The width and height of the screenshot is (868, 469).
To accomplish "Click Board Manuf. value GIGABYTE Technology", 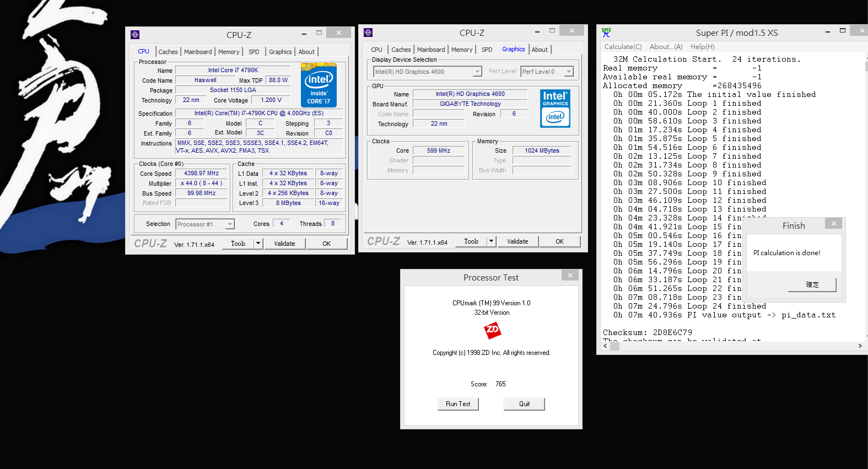I will 470,104.
